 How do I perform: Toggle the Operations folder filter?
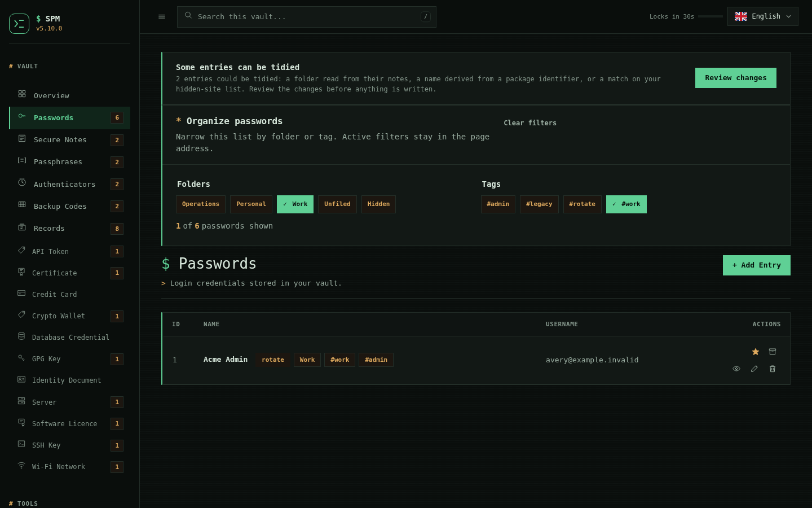201,204
